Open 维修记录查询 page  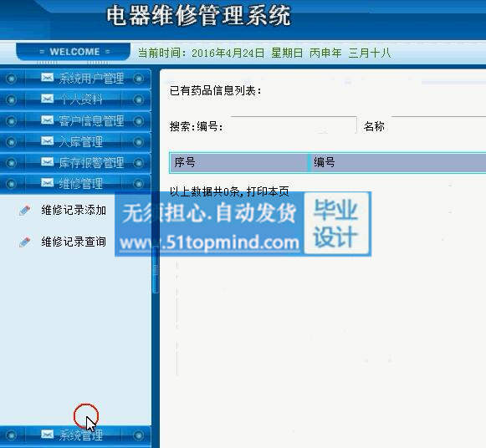[x=74, y=242]
